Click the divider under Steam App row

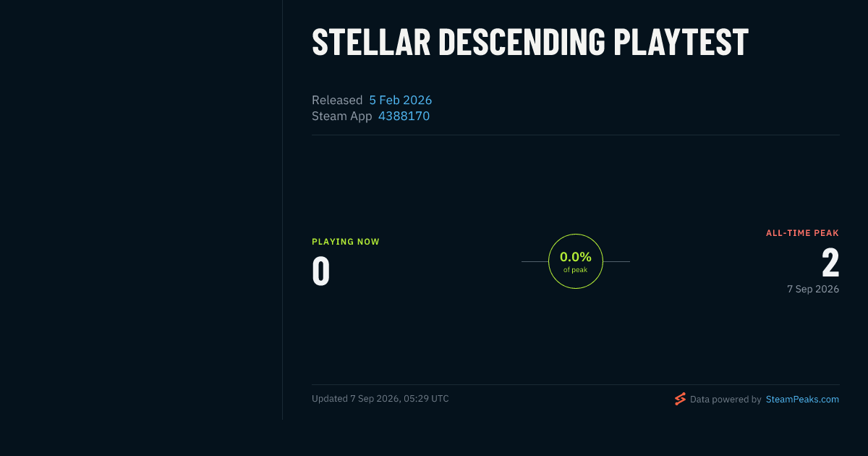[576, 135]
